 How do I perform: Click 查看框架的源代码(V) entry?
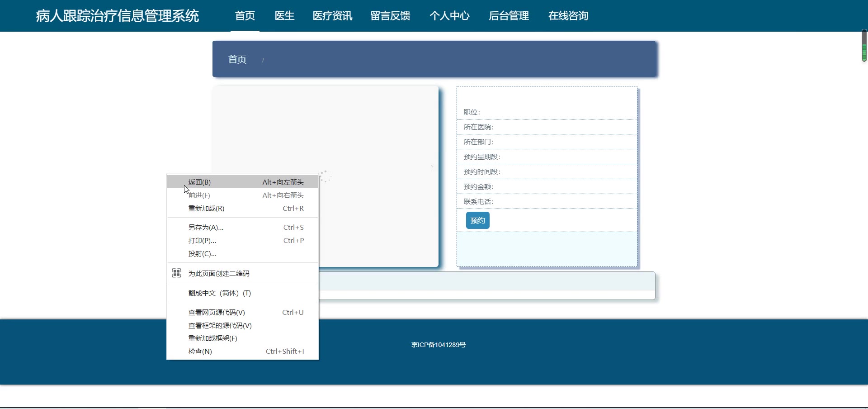[x=220, y=326]
